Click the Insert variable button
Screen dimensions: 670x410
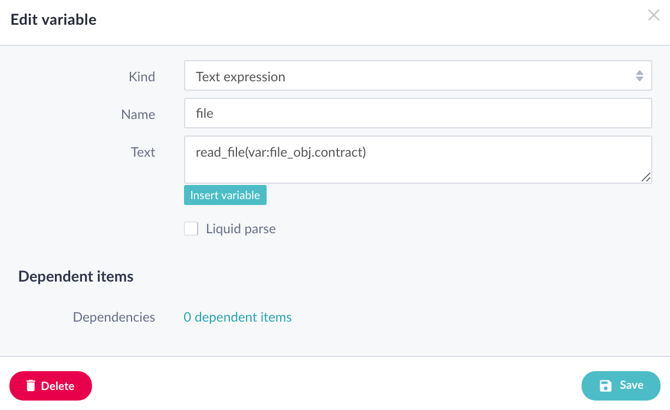coord(225,195)
